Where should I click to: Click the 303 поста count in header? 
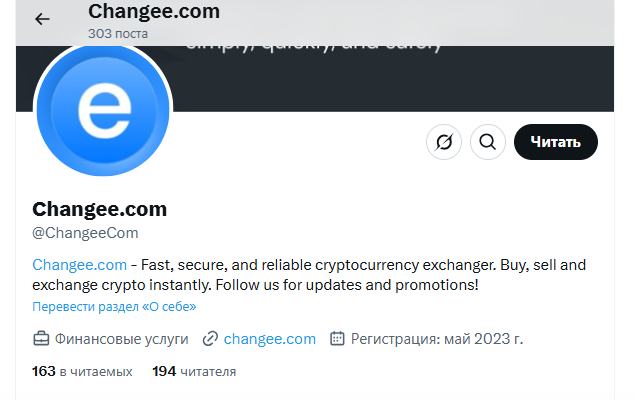[x=118, y=34]
